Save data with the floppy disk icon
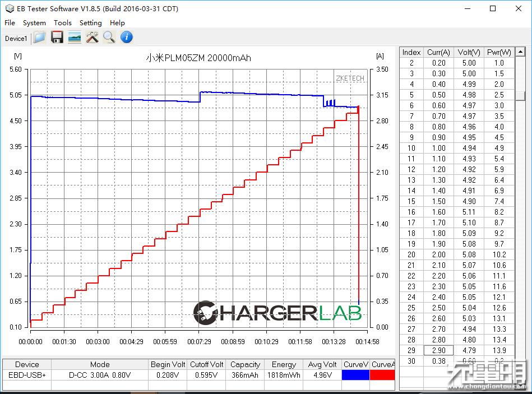Image resolution: width=532 pixels, height=394 pixels. coord(57,38)
